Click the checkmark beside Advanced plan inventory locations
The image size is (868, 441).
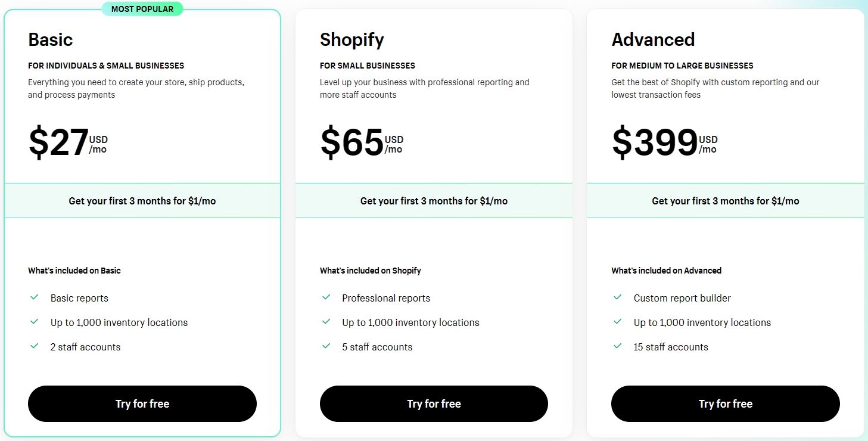(x=617, y=322)
